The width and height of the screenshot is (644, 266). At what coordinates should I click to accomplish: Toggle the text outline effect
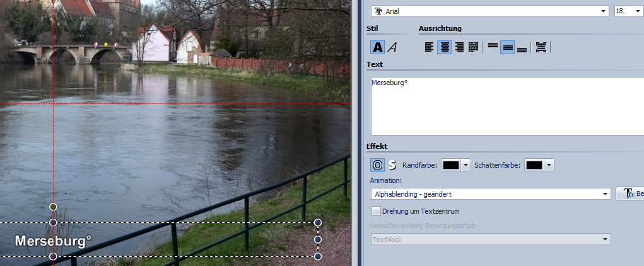[x=377, y=165]
